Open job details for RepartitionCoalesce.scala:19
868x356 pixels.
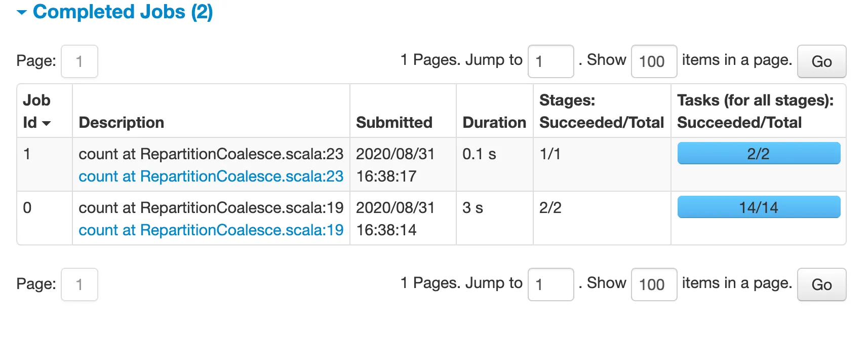pos(211,230)
